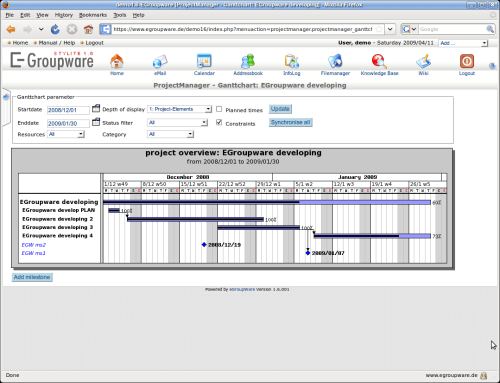Open the Startdate calendar picker icon
This screenshot has height=383, width=500.
96,108
